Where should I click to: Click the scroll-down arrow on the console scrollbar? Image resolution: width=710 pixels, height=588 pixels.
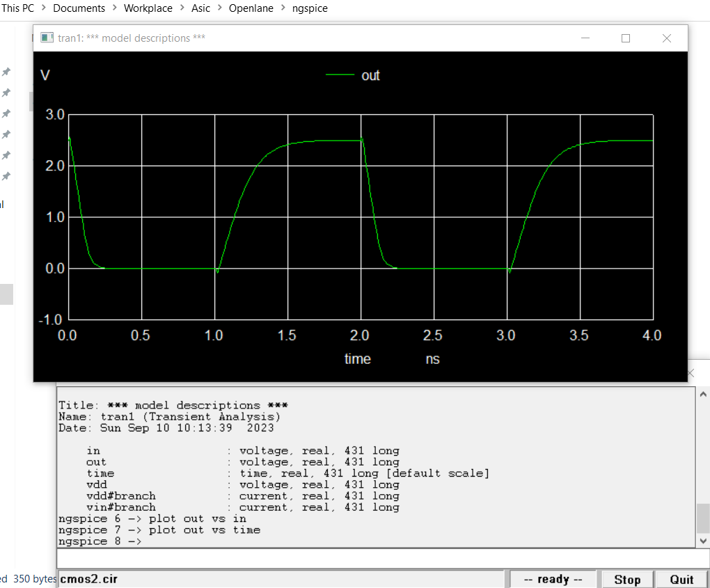[702, 540]
